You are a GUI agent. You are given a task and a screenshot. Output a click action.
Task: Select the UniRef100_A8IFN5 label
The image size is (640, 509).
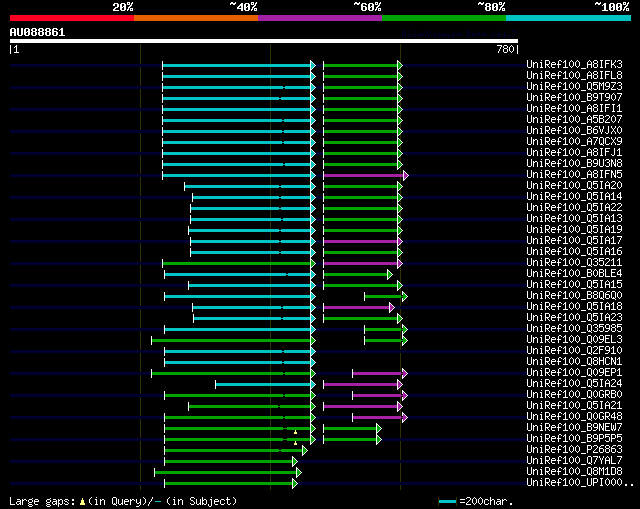pos(574,175)
